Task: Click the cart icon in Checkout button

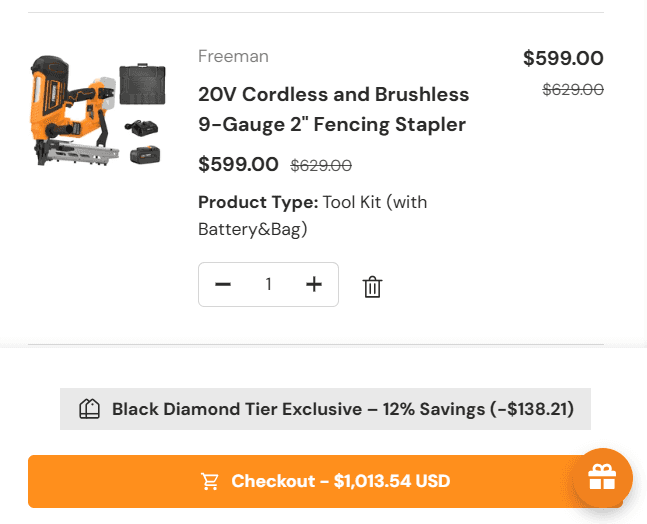Action: pos(210,482)
